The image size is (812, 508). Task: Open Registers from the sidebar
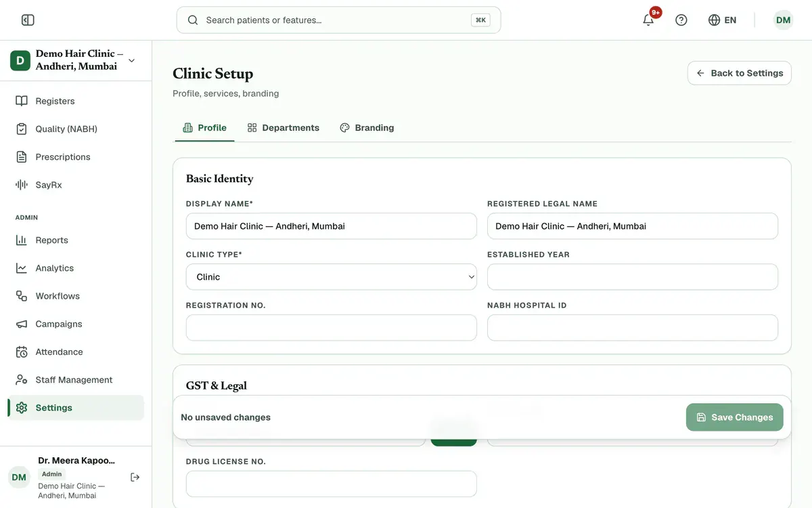click(x=76, y=101)
